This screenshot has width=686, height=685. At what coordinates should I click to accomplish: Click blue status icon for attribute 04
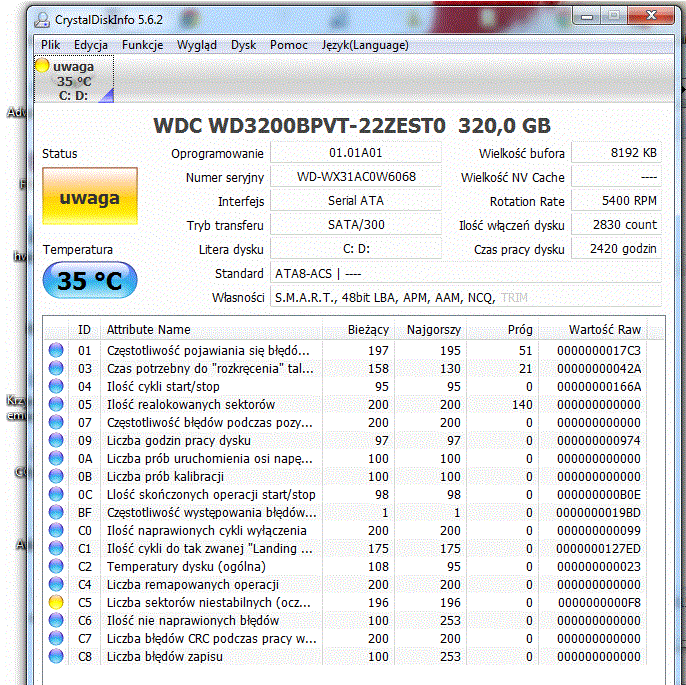click(56, 386)
